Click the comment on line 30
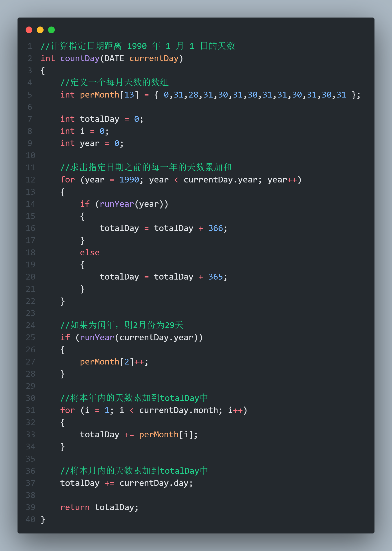Image resolution: width=392 pixels, height=551 pixels. 134,398
